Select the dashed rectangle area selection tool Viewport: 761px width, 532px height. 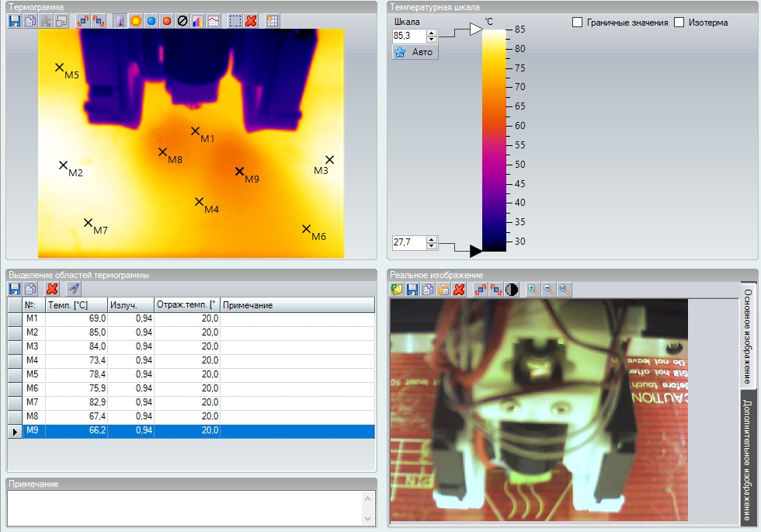pos(235,21)
